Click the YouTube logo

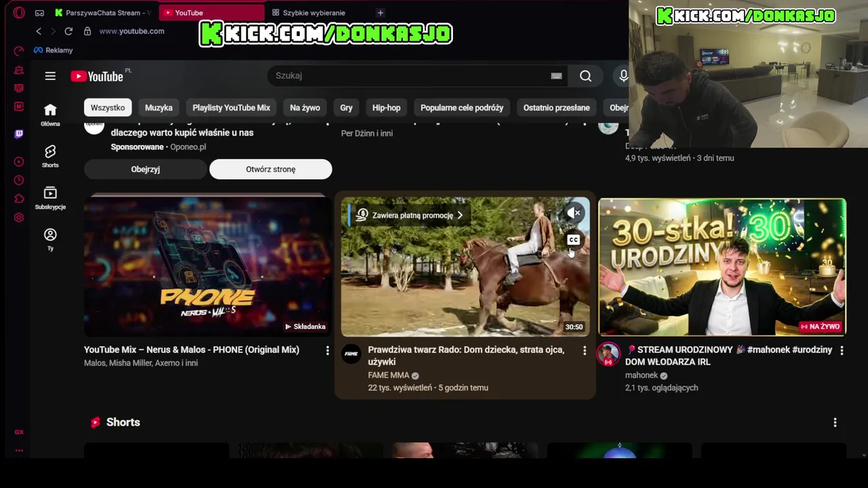click(98, 76)
